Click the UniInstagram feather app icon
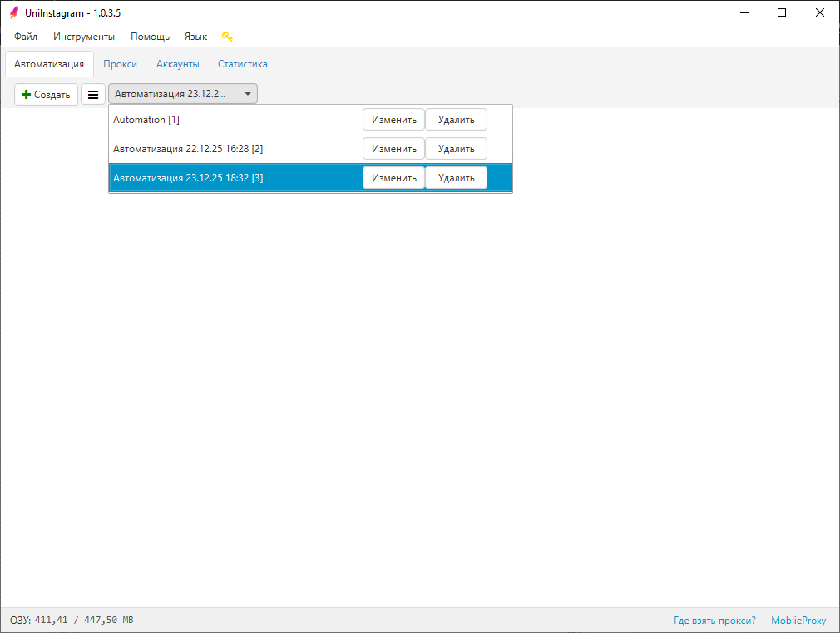The image size is (840, 633). click(14, 12)
